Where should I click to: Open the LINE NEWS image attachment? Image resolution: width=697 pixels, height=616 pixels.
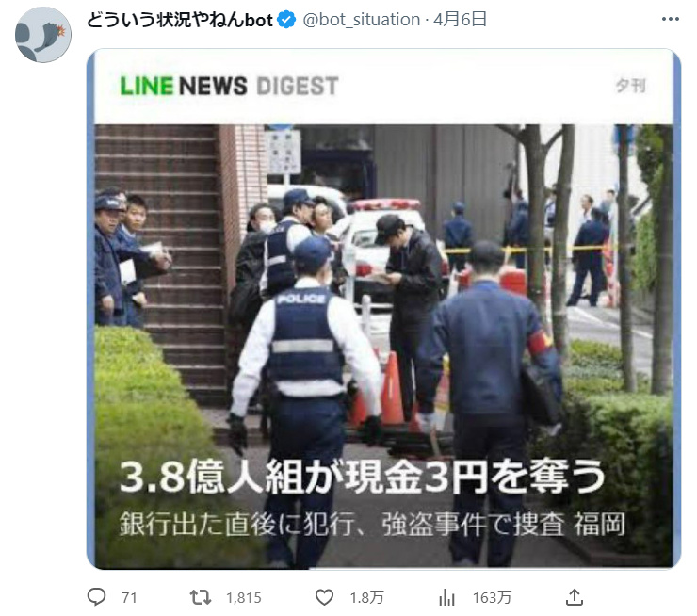[383, 309]
